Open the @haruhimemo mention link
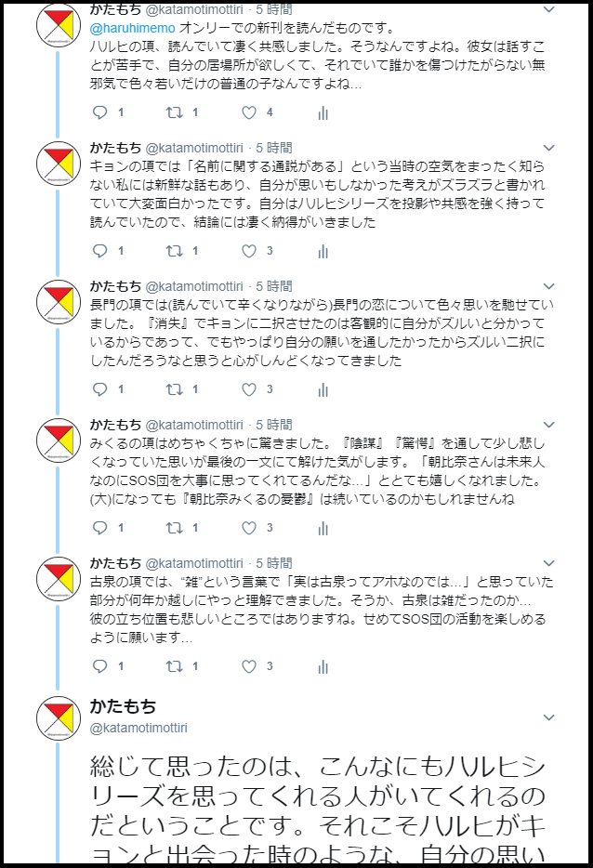Image resolution: width=593 pixels, height=868 pixels. 132,28
